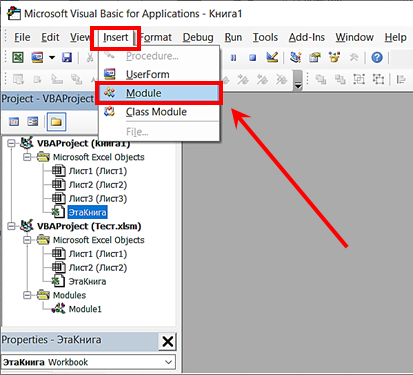Image resolution: width=413 pixels, height=375 pixels.
Task: Click the Group toolbar icon
Action: (359, 79)
